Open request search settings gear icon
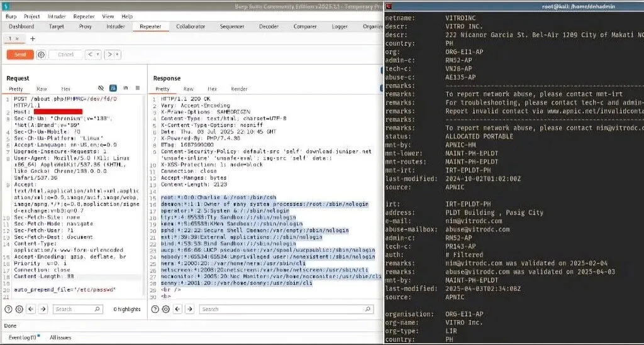The image size is (644, 345). (x=19, y=309)
